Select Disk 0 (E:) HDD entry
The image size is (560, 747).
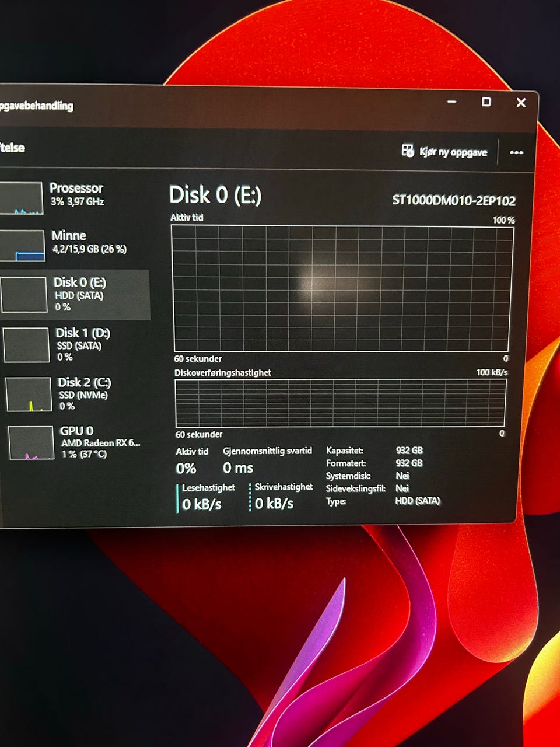pos(75,295)
